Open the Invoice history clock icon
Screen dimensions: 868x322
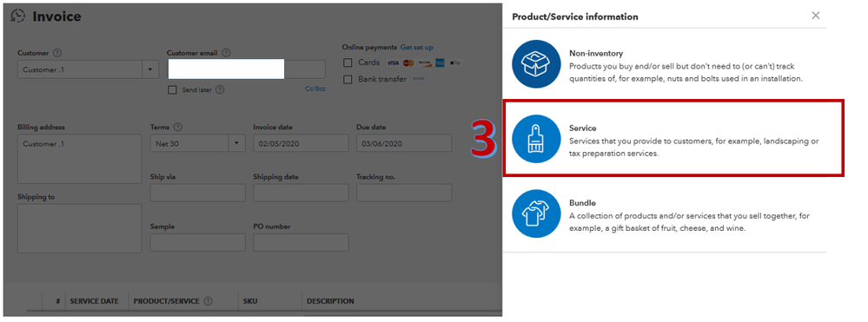pyautogui.click(x=17, y=16)
